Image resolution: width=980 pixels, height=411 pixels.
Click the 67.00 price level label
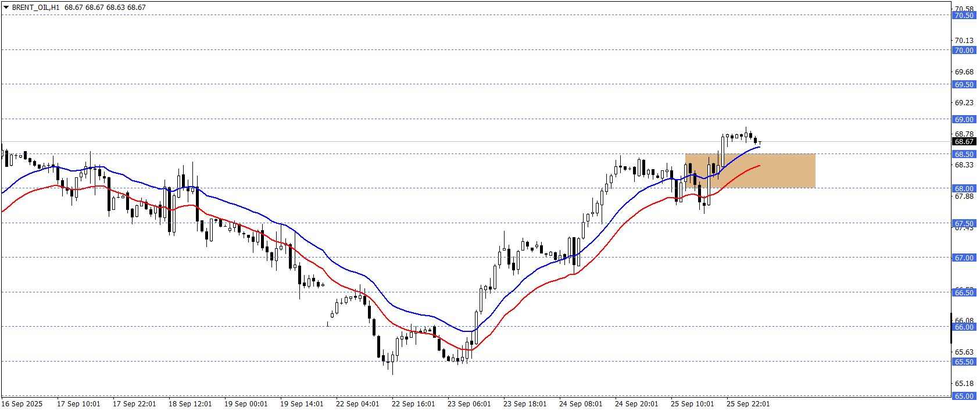pyautogui.click(x=964, y=258)
